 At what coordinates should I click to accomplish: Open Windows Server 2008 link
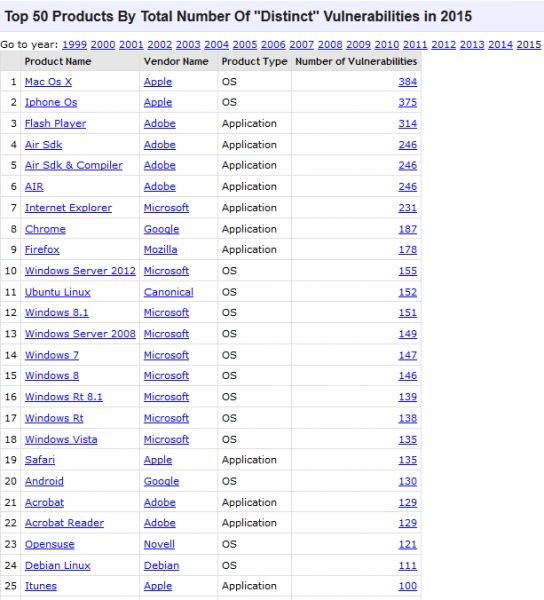pyautogui.click(x=80, y=334)
